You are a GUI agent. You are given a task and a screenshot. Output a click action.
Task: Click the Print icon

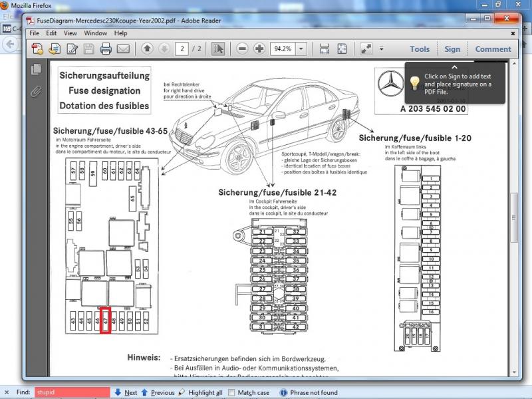click(106, 49)
